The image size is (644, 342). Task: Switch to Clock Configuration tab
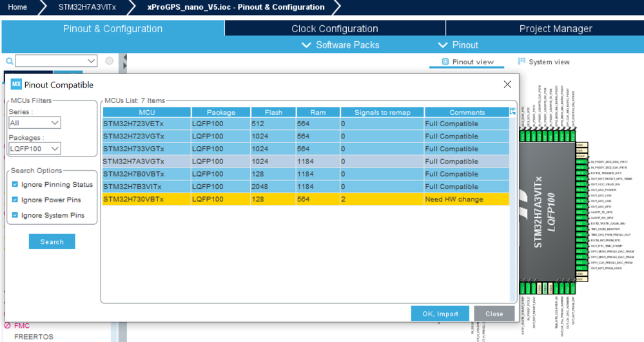click(335, 29)
